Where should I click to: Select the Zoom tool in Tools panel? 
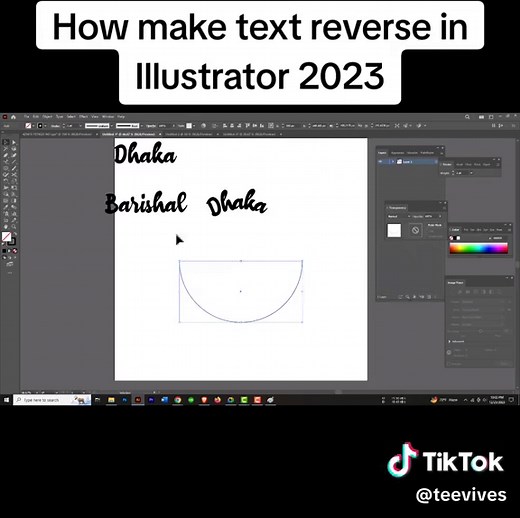(x=14, y=227)
